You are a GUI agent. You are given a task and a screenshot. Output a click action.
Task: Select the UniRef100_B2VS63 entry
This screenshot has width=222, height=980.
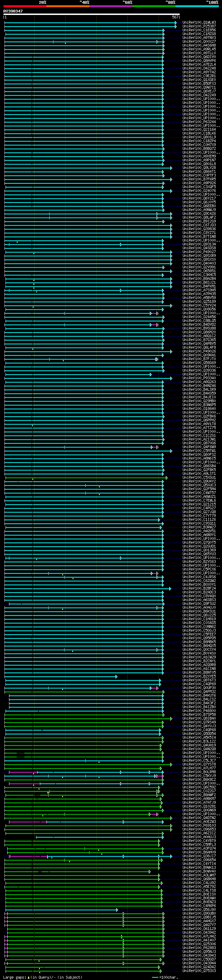click(x=199, y=561)
